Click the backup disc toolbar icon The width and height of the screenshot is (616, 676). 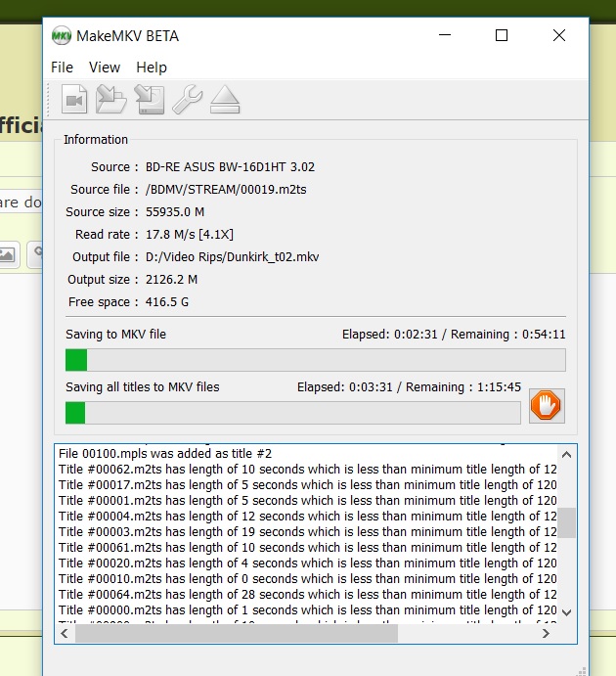pyautogui.click(x=150, y=99)
